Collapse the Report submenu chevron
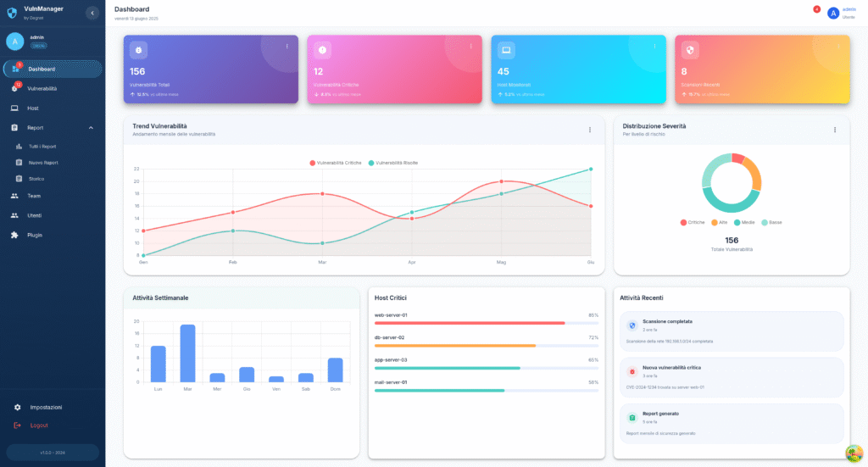868x467 pixels. pos(91,128)
